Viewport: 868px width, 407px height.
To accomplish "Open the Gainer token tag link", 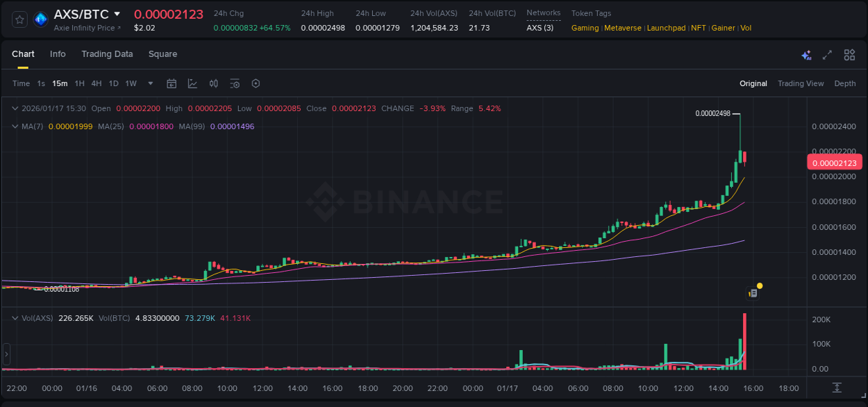I will (x=723, y=28).
